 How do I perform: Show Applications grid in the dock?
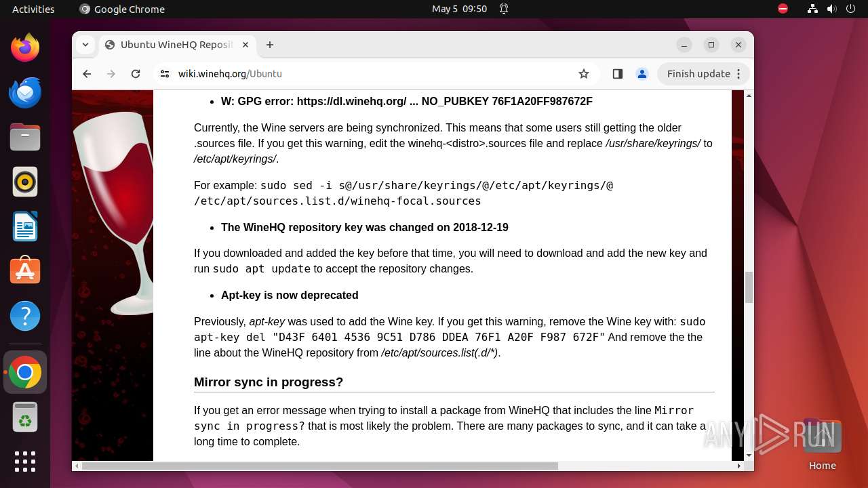click(25, 462)
